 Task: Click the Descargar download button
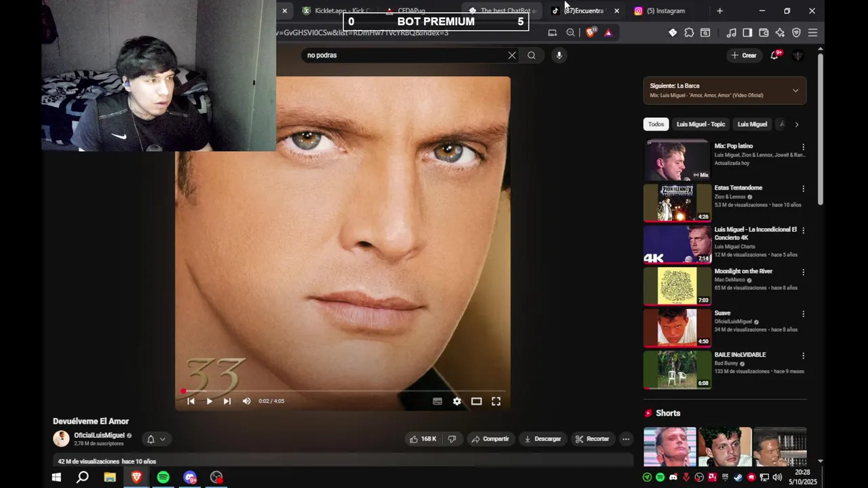pos(542,439)
